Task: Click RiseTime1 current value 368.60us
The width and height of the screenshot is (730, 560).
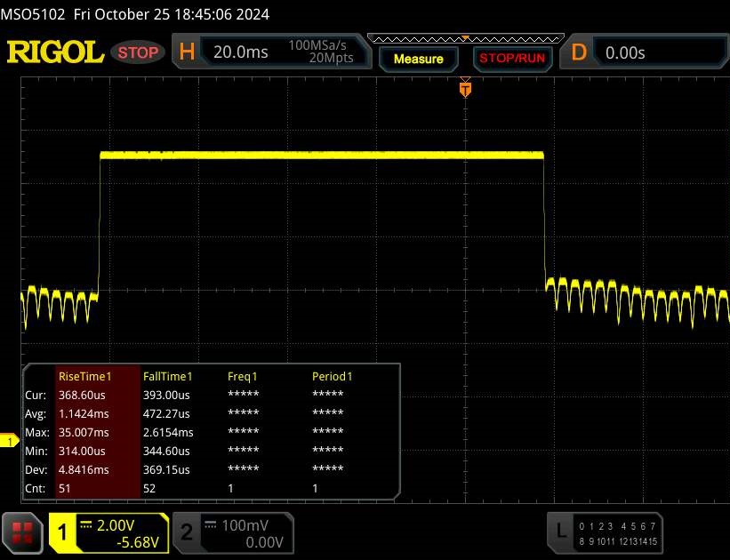Action: 82,396
